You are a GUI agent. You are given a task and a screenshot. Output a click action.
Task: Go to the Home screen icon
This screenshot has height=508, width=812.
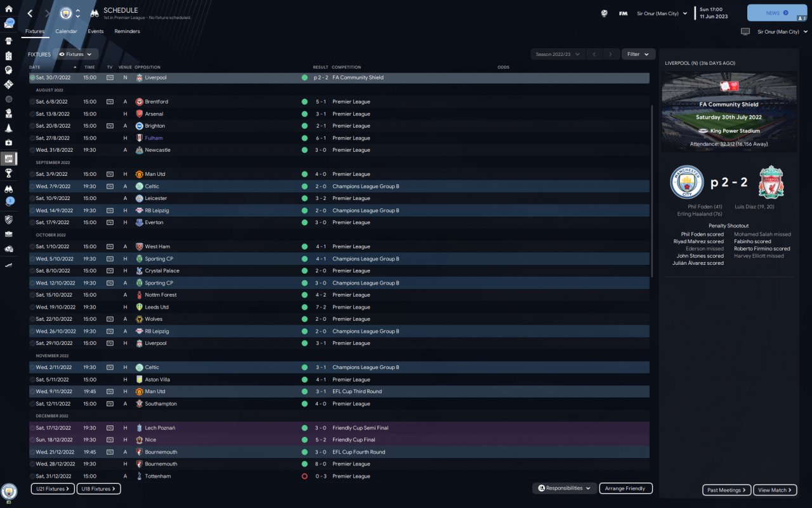pos(9,9)
